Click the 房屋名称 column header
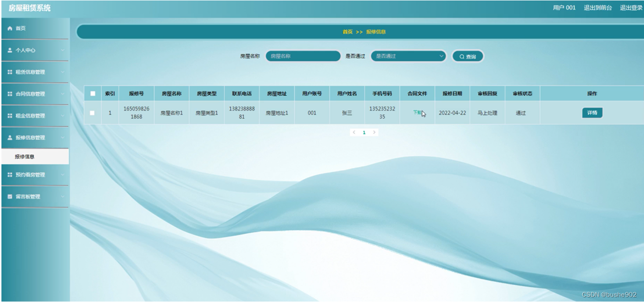This screenshot has height=302, width=644. 172,94
